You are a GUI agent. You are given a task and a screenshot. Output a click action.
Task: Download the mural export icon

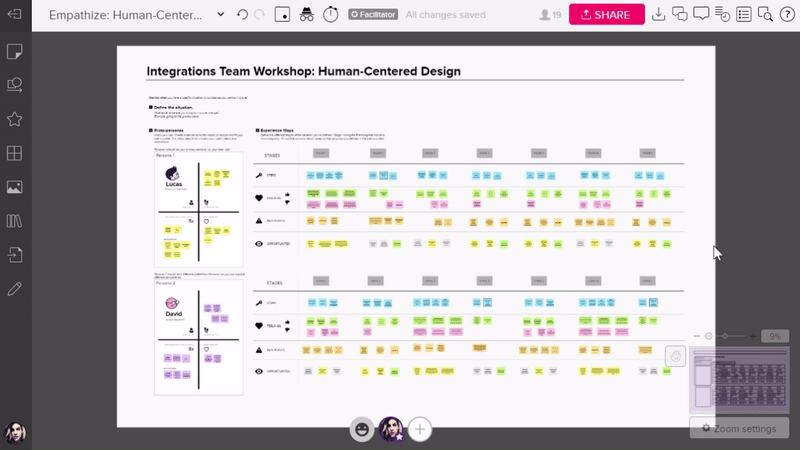click(658, 14)
